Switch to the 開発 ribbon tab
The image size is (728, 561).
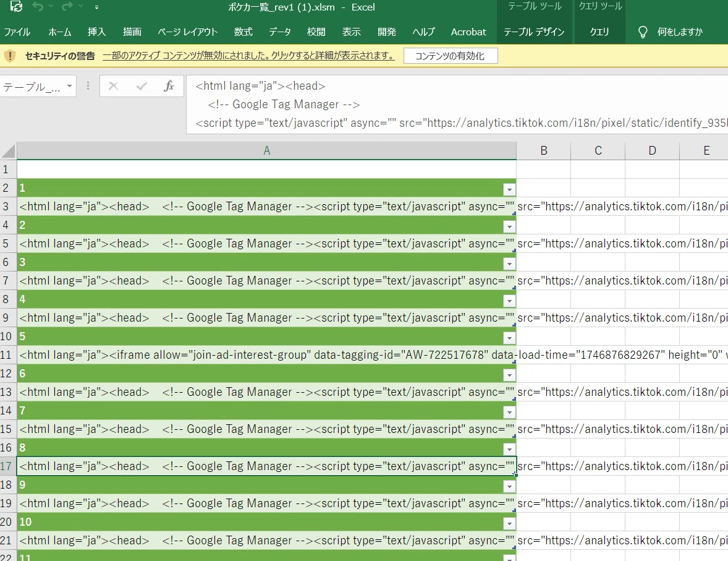(387, 32)
